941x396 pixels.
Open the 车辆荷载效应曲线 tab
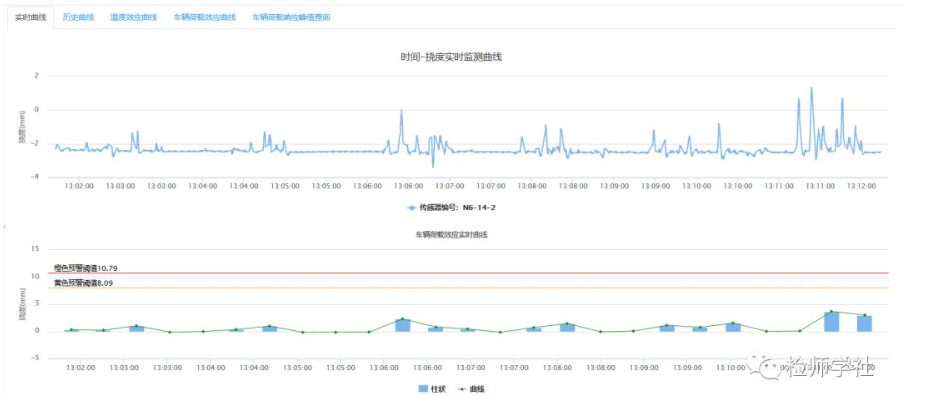tap(205, 17)
